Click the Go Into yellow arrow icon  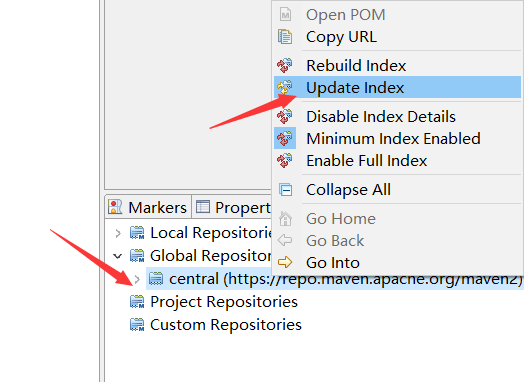click(285, 262)
